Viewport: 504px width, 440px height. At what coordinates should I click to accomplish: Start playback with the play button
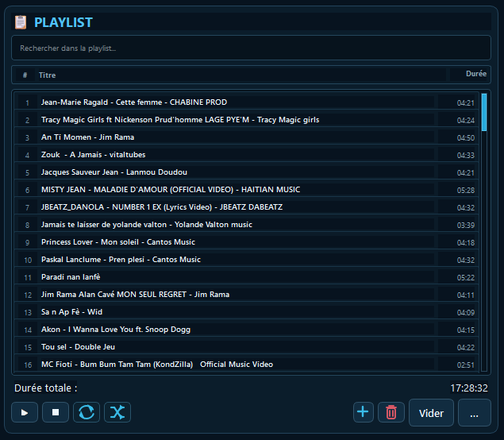(25, 412)
